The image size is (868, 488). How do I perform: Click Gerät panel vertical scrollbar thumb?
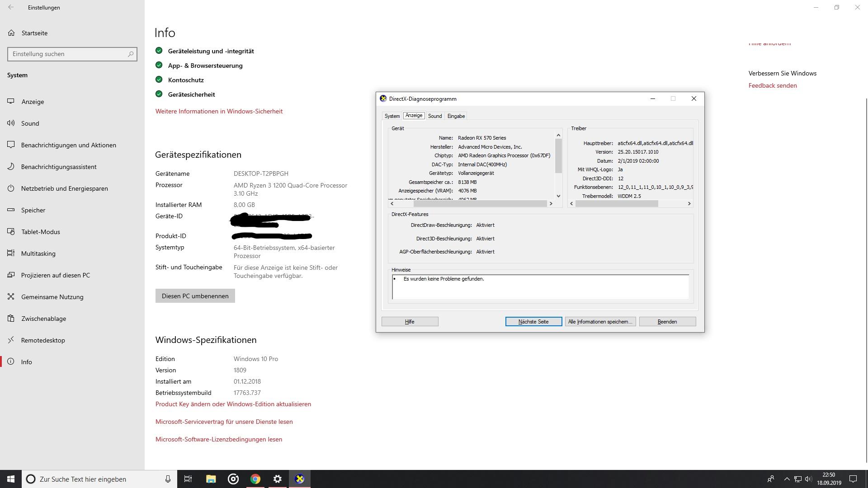pos(558,155)
